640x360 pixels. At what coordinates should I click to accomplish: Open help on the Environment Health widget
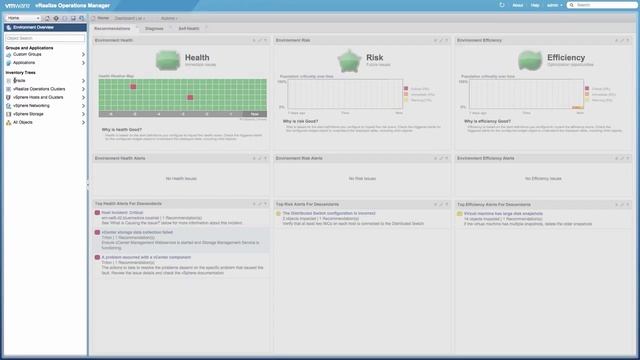265,40
